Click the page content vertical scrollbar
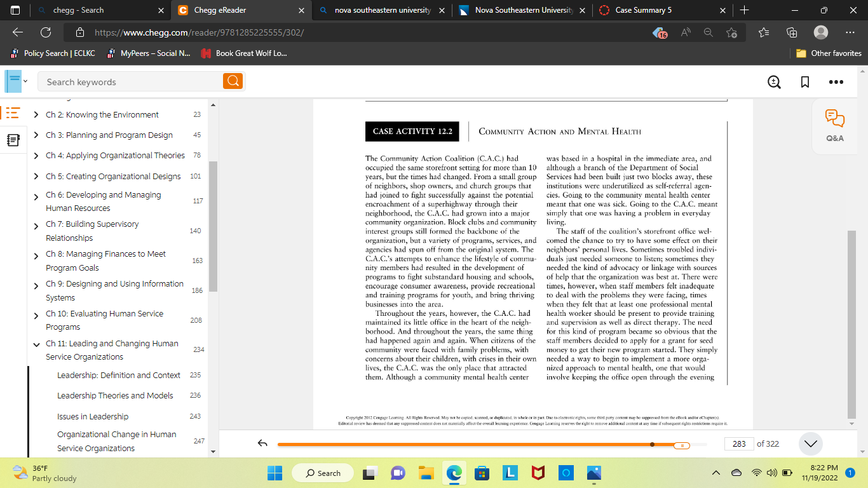 [851, 325]
